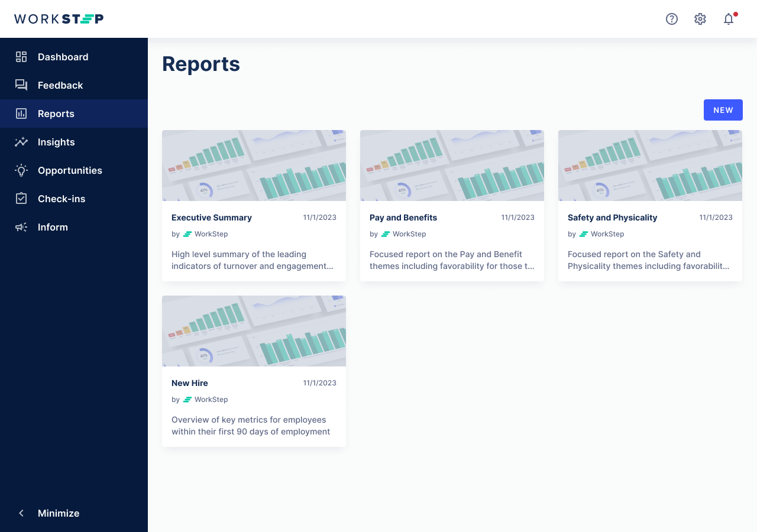This screenshot has height=532, width=757.
Task: Click the WorkStep logo
Action: (x=58, y=18)
